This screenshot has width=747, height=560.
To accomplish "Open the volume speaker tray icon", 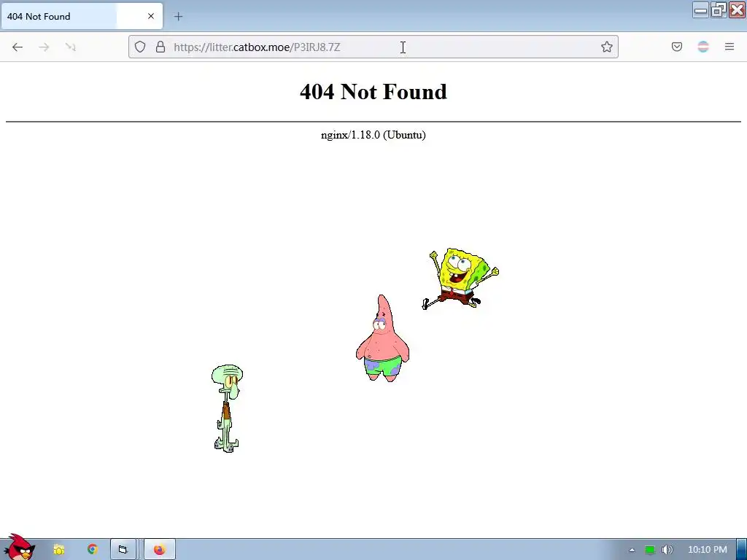I will (667, 550).
